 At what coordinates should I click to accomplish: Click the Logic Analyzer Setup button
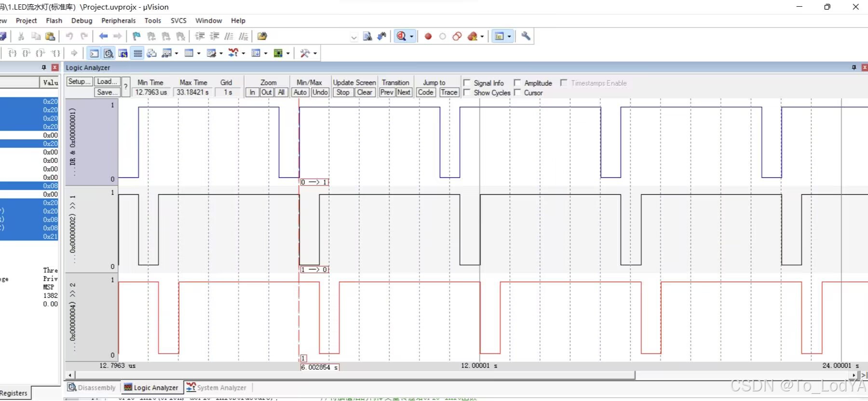pos(79,82)
